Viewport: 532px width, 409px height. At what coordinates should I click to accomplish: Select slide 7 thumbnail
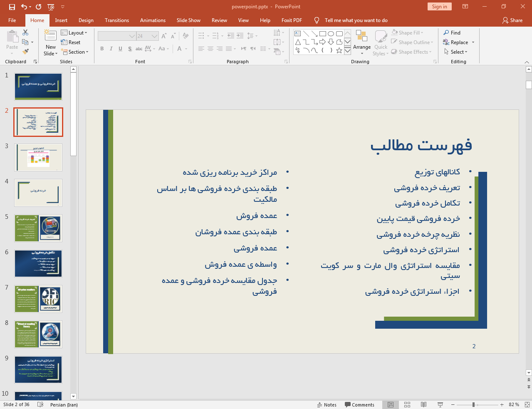click(x=38, y=299)
